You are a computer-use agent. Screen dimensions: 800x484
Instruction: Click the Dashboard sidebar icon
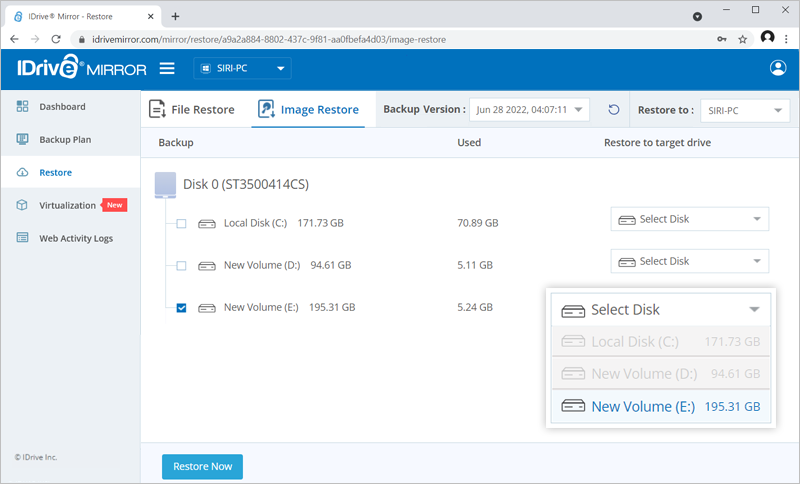coord(22,106)
